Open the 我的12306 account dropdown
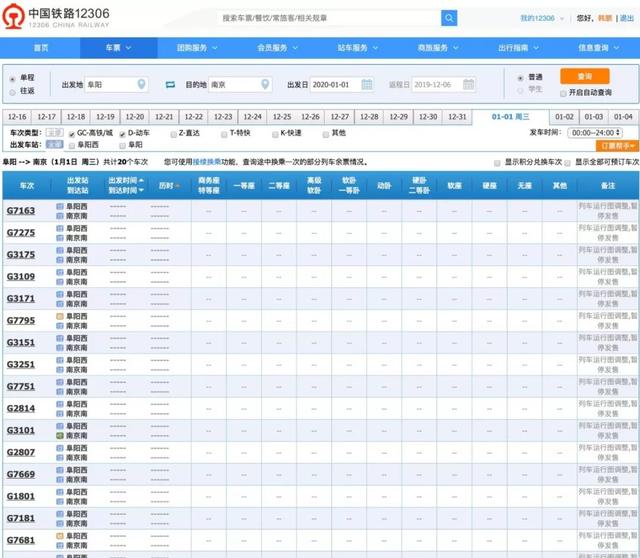 542,18
